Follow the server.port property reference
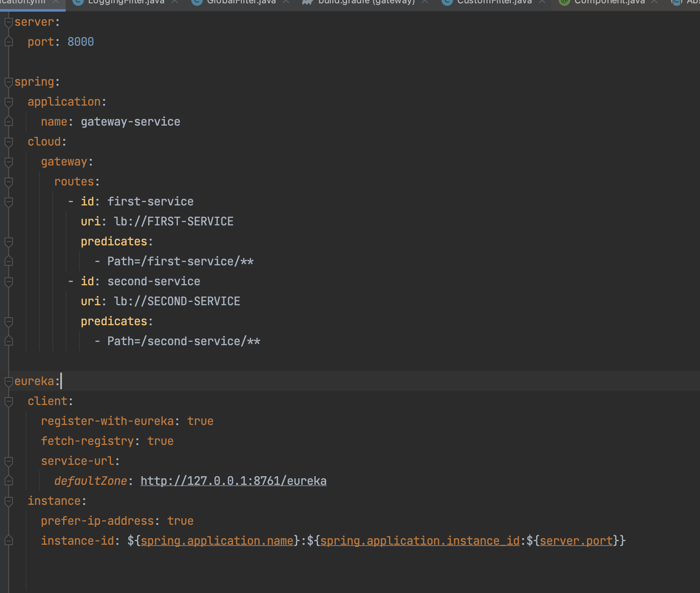The image size is (700, 593). point(576,541)
